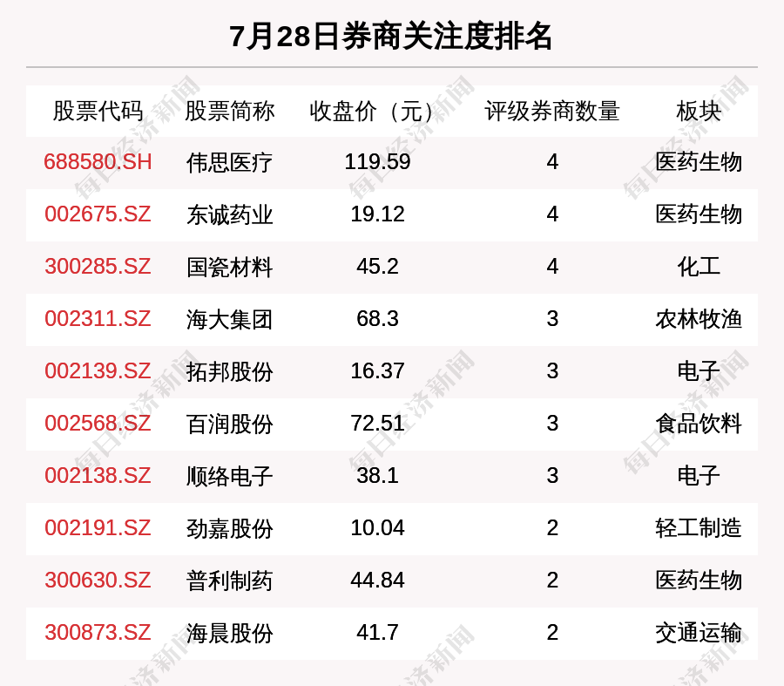The width and height of the screenshot is (784, 686).
Task: Click stock code 300873.SZ
Action: pyautogui.click(x=98, y=633)
